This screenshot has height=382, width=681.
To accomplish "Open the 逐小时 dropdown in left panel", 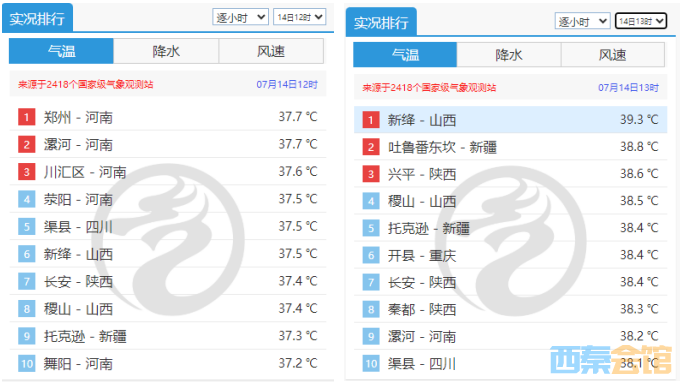I will [240, 17].
